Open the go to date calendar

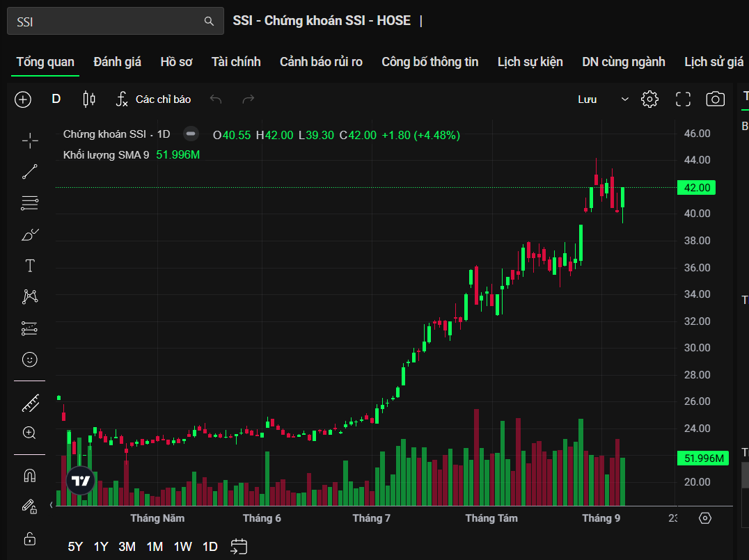[x=239, y=547]
